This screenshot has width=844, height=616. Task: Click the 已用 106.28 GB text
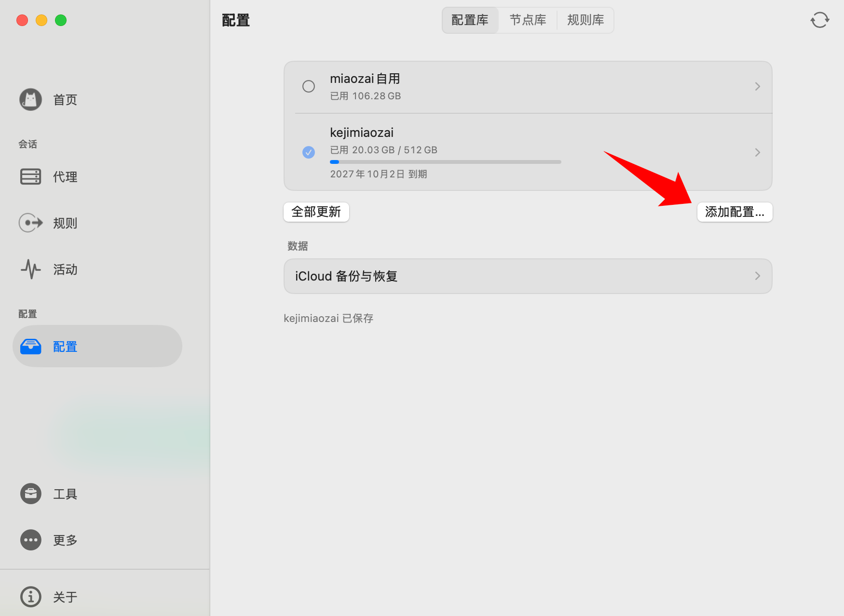(x=366, y=96)
